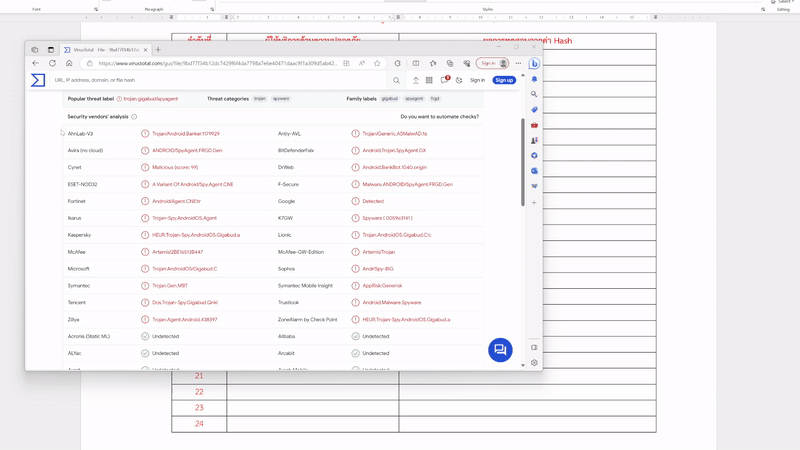
Task: Click the trojan.gigabud/spyagent threat label
Action: click(x=151, y=99)
